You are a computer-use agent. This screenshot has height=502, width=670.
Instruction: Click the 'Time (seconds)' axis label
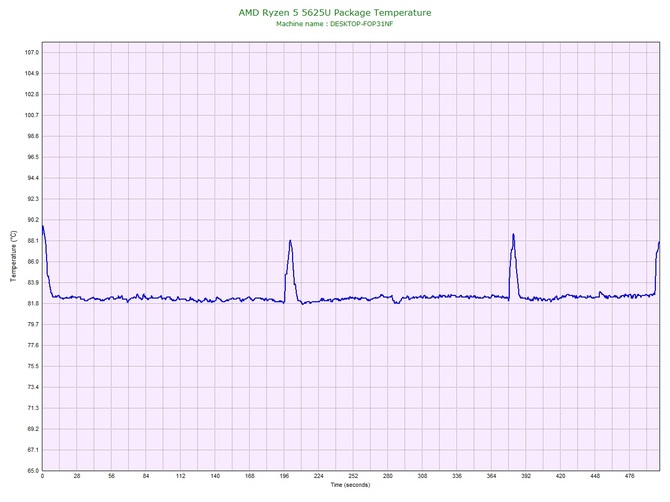point(350,485)
